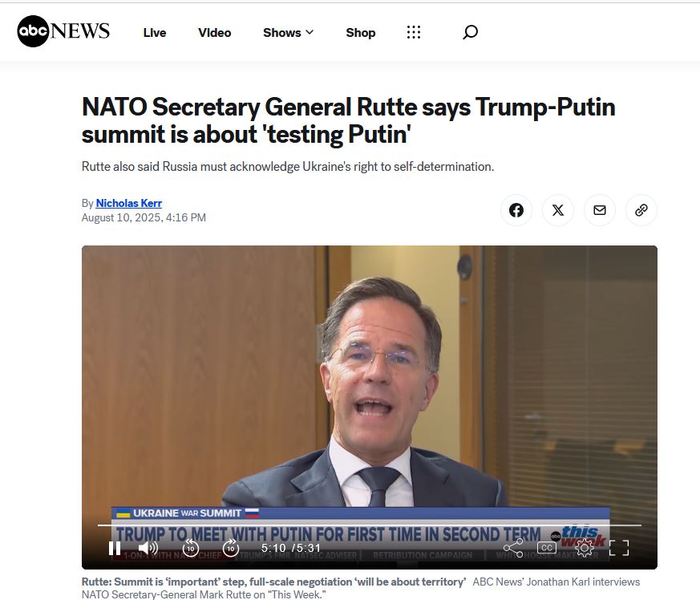Open video share icon in player
Viewport: 700px width, 600px height.
tap(513, 548)
